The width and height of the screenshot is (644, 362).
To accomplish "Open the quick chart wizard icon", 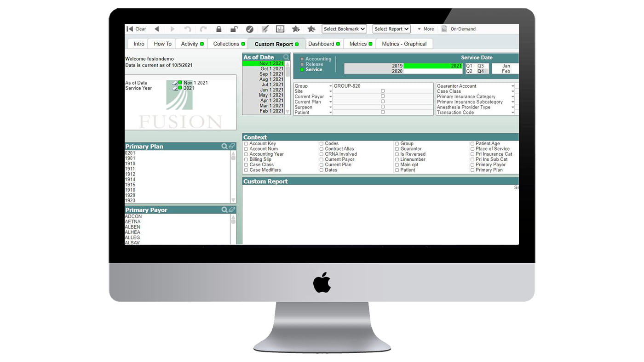I will pos(280,29).
